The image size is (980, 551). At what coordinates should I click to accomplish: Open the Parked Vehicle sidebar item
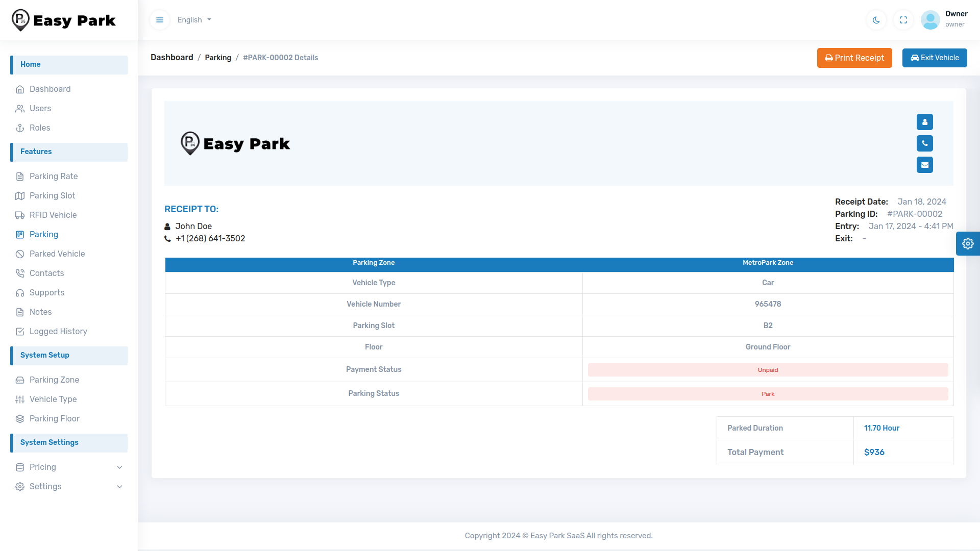click(57, 254)
